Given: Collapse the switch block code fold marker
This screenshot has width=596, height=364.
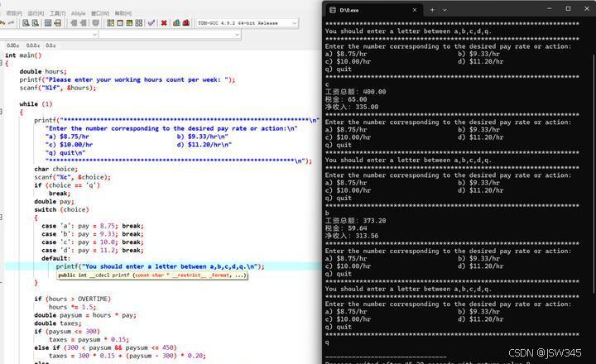Looking at the screenshot, I should coord(1,218).
